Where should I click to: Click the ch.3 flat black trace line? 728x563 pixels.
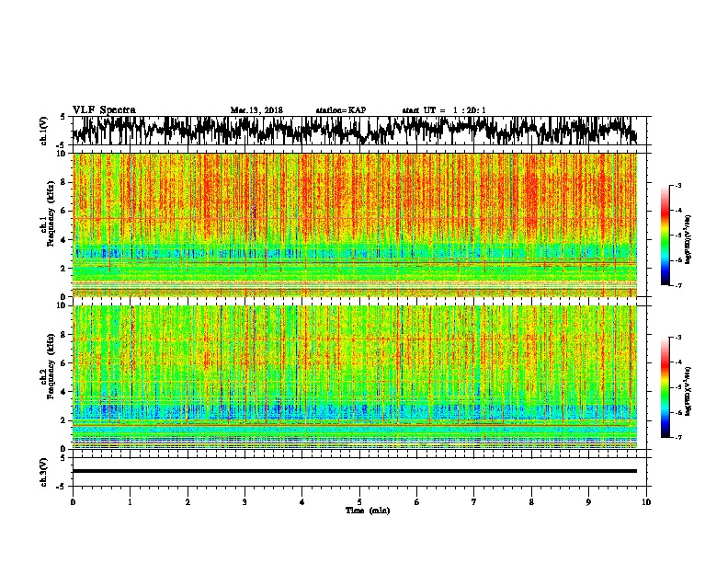tap(355, 471)
